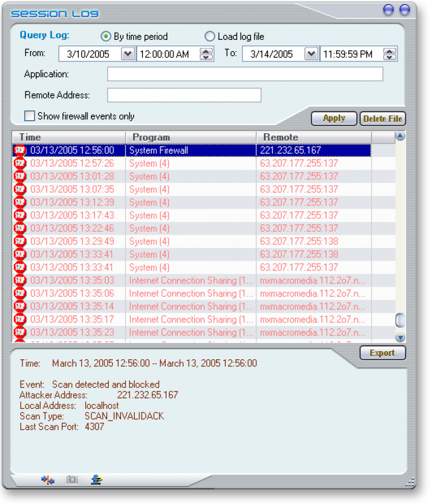Click the From time spinner arrows
The width and height of the screenshot is (432, 504).
pos(206,54)
